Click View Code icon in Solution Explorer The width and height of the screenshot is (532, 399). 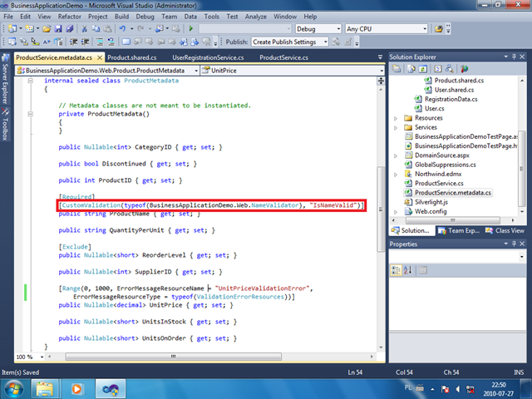tap(438, 69)
